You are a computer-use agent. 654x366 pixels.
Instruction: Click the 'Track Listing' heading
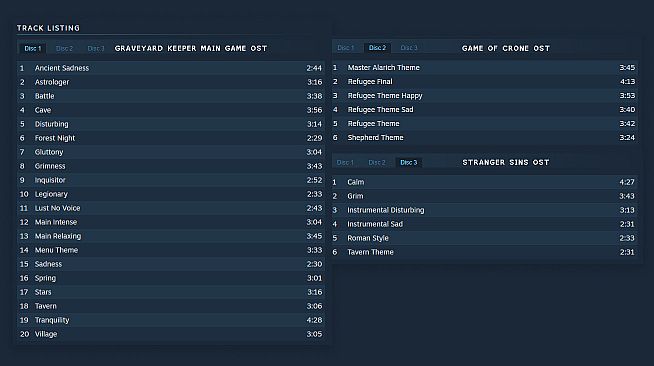coord(48,28)
